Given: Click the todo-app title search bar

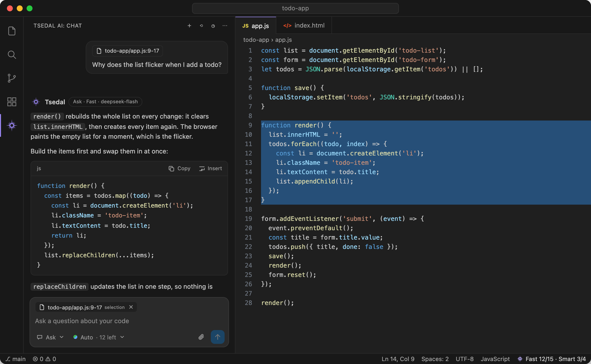Looking at the screenshot, I should pos(295,8).
